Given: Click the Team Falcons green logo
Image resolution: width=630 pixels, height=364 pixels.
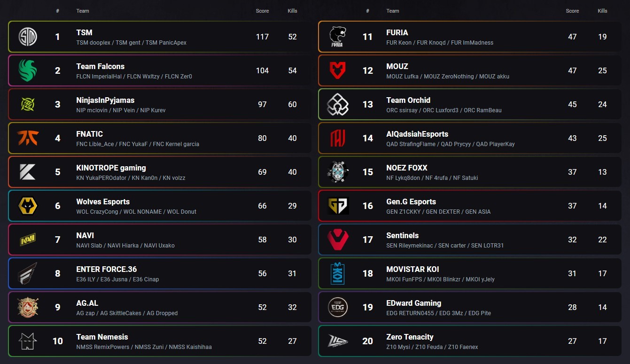Looking at the screenshot, I should (28, 70).
